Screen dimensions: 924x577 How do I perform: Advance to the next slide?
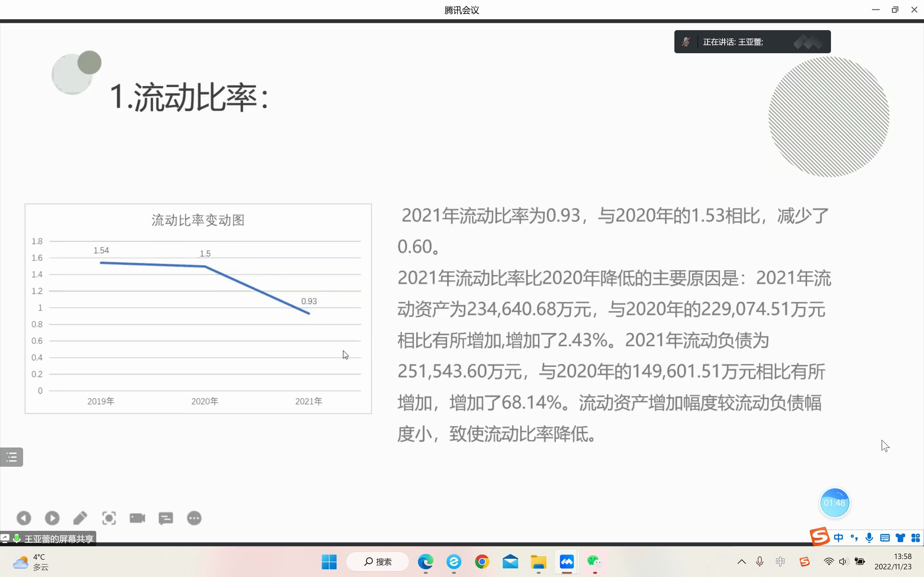click(52, 518)
